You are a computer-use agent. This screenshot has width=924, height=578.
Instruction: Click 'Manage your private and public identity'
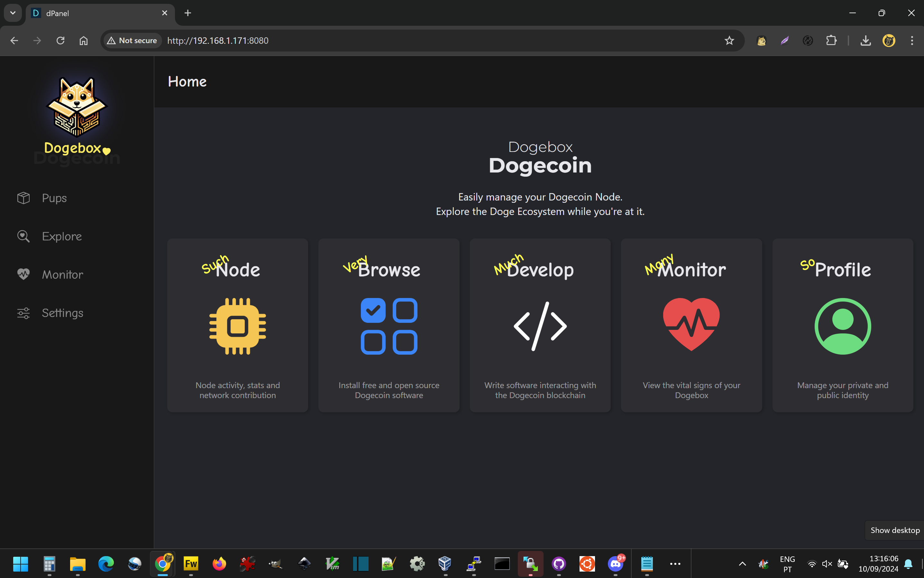(x=843, y=390)
